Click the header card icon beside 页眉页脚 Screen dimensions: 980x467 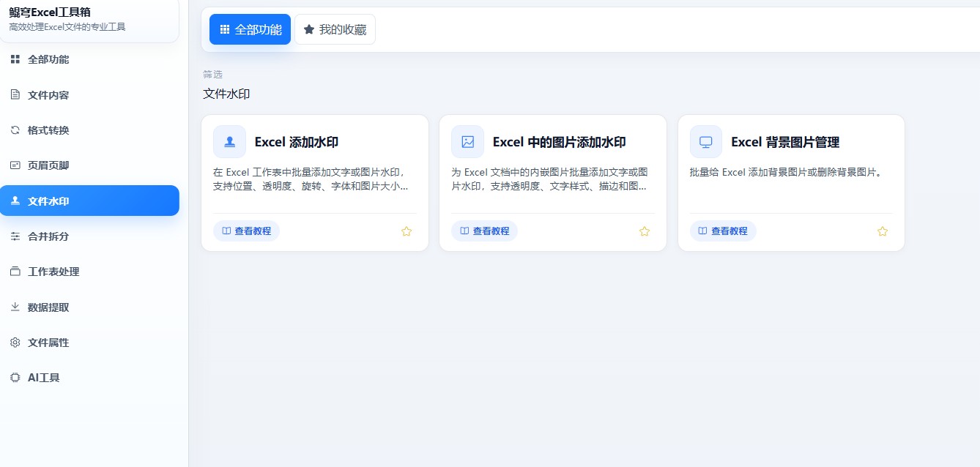pos(15,165)
